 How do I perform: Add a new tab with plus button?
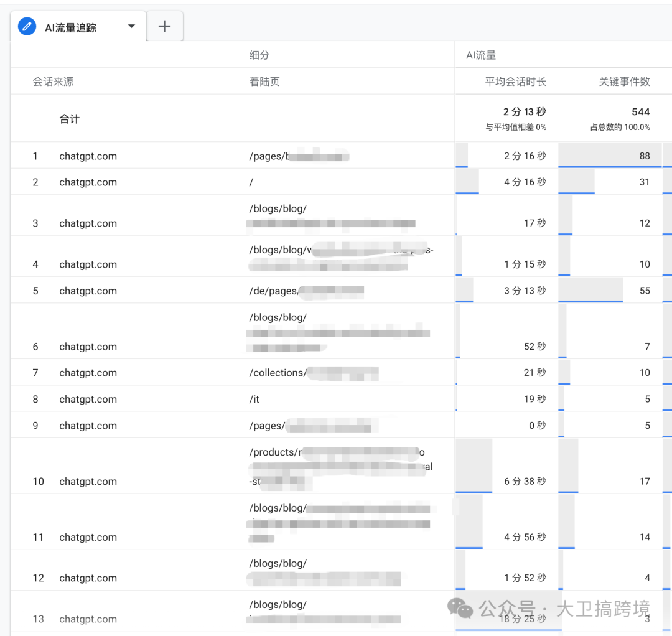[x=164, y=27]
